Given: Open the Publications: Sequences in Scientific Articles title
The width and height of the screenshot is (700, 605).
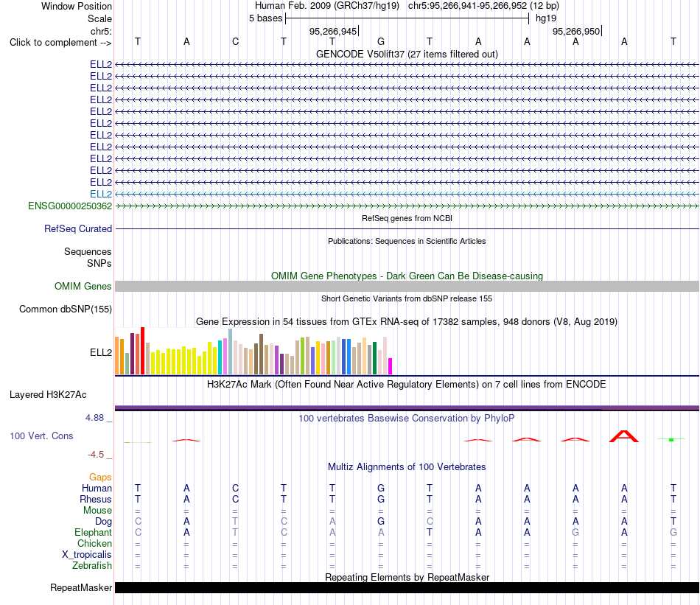Looking at the screenshot, I should coord(407,241).
